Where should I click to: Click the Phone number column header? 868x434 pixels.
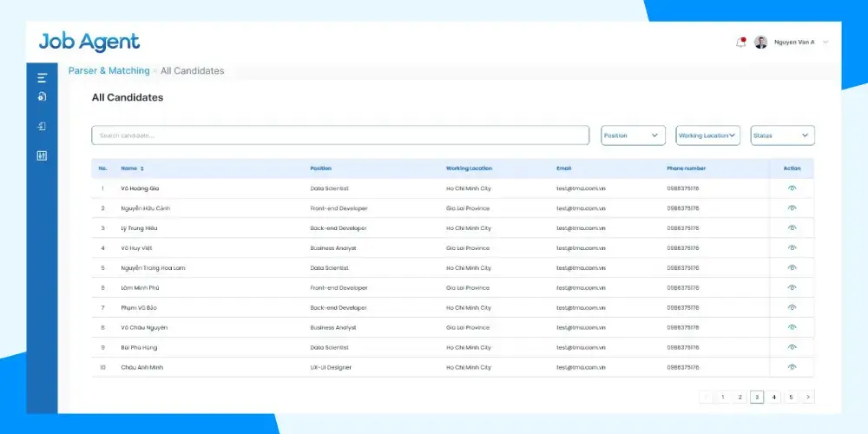point(686,168)
